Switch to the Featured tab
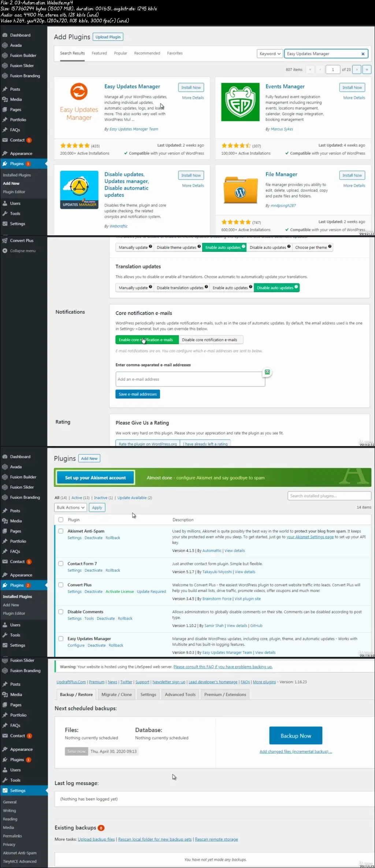Image resolution: width=375 pixels, height=868 pixels. (99, 53)
